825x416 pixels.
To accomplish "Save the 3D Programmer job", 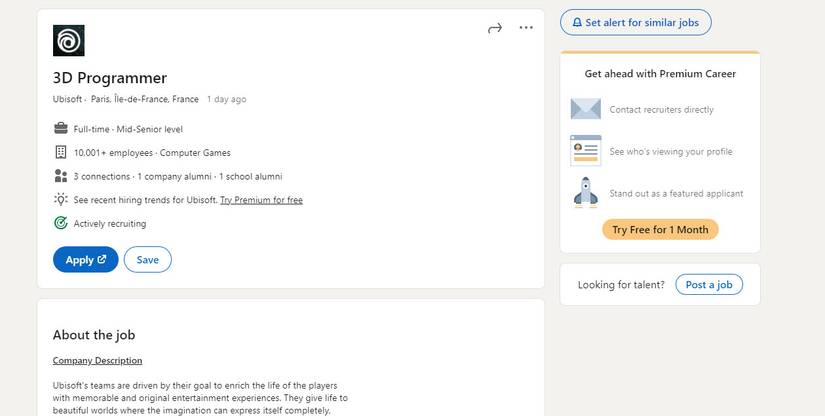I will click(x=148, y=259).
